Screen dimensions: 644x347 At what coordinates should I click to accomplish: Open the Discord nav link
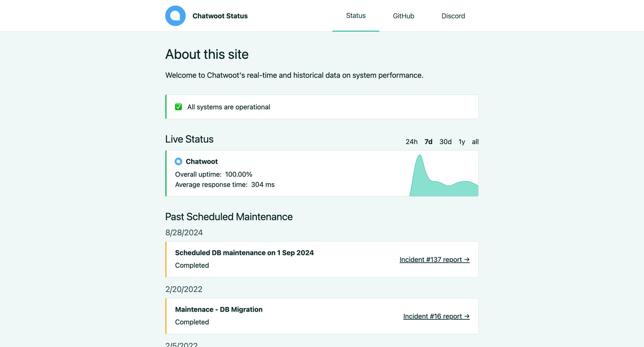[x=453, y=16]
